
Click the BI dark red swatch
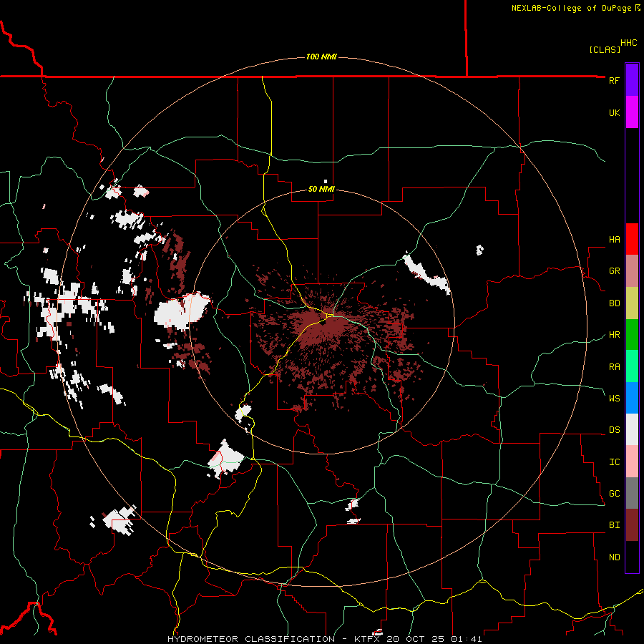click(632, 525)
